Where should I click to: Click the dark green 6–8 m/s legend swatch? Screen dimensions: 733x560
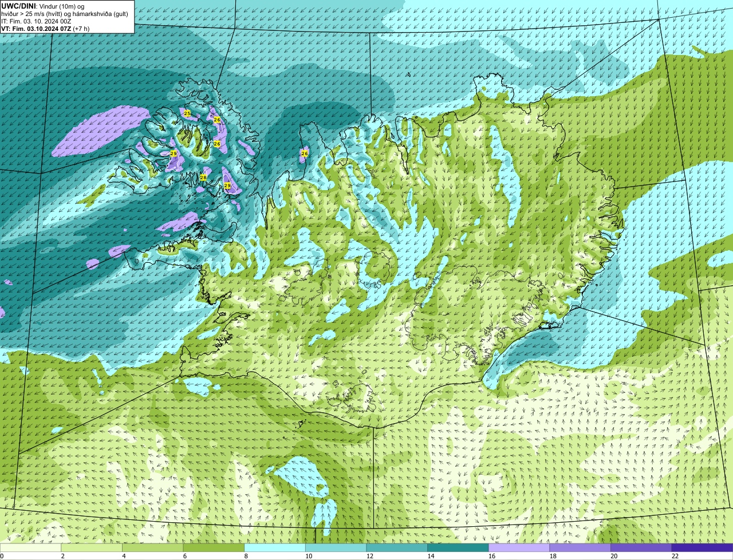point(214,547)
